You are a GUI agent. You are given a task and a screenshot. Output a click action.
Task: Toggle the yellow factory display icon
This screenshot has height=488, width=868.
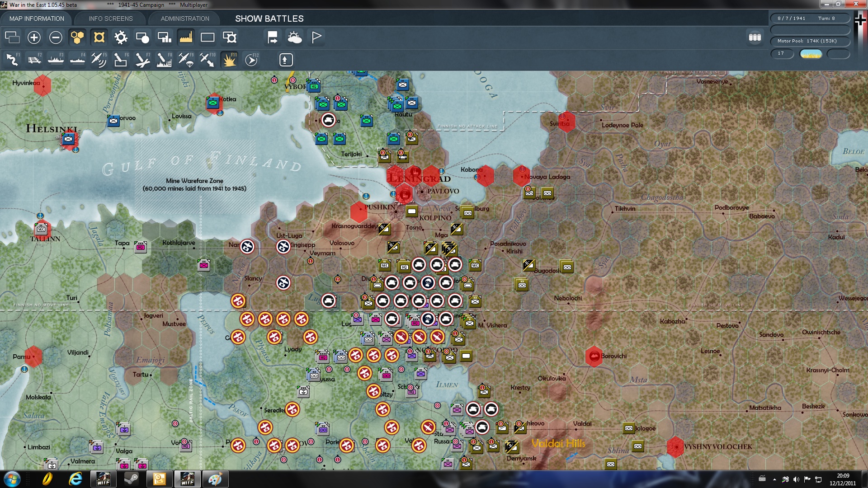186,38
